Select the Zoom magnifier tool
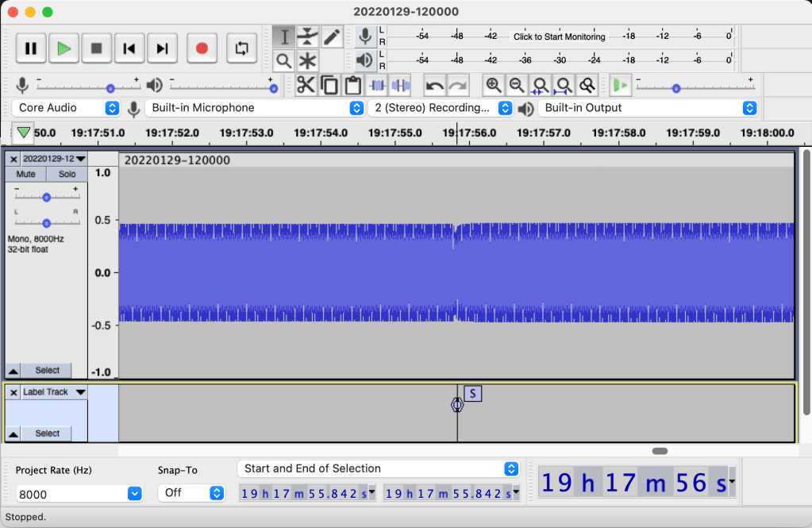This screenshot has height=528, width=812. (284, 60)
